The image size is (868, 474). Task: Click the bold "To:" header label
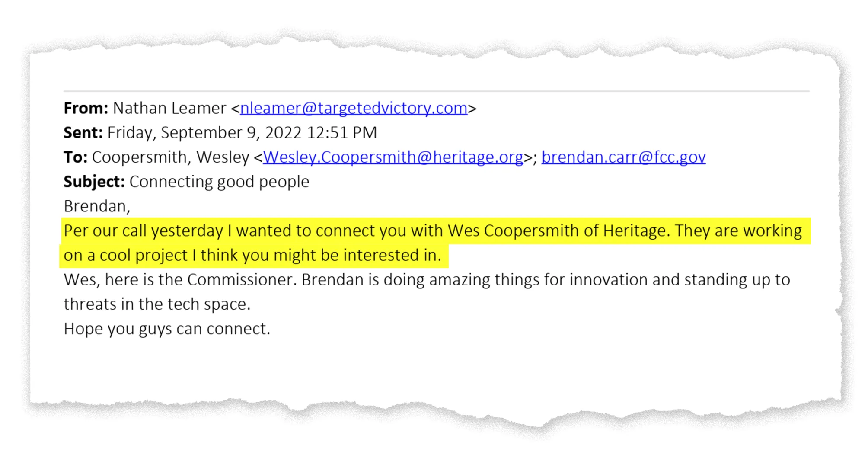(75, 157)
